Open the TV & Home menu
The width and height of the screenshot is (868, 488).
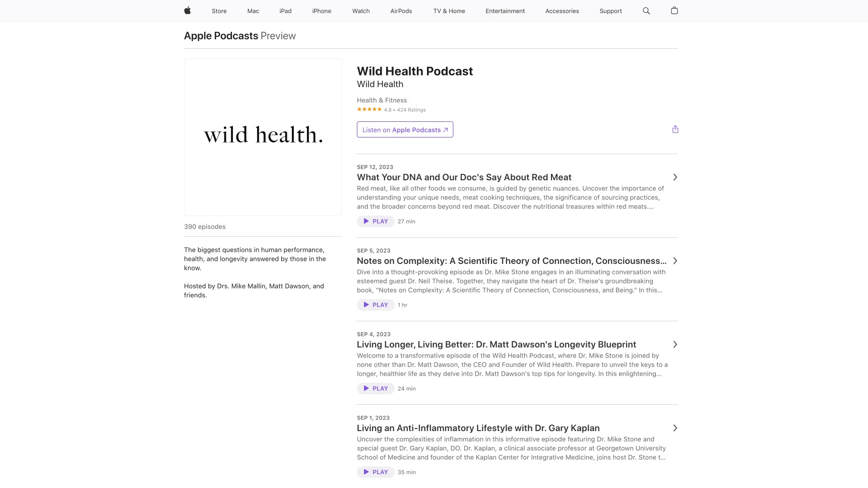(449, 11)
